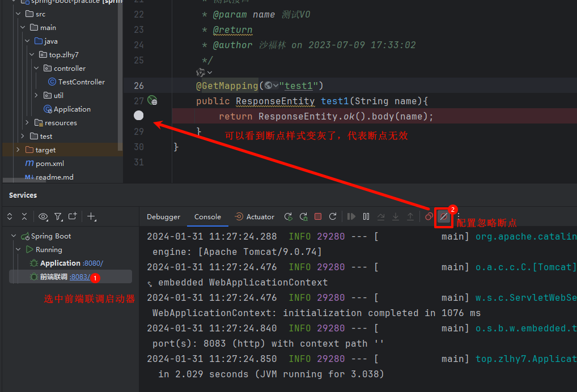
Task: Click the web endpoint gutter icon on line 27
Action: (x=152, y=101)
